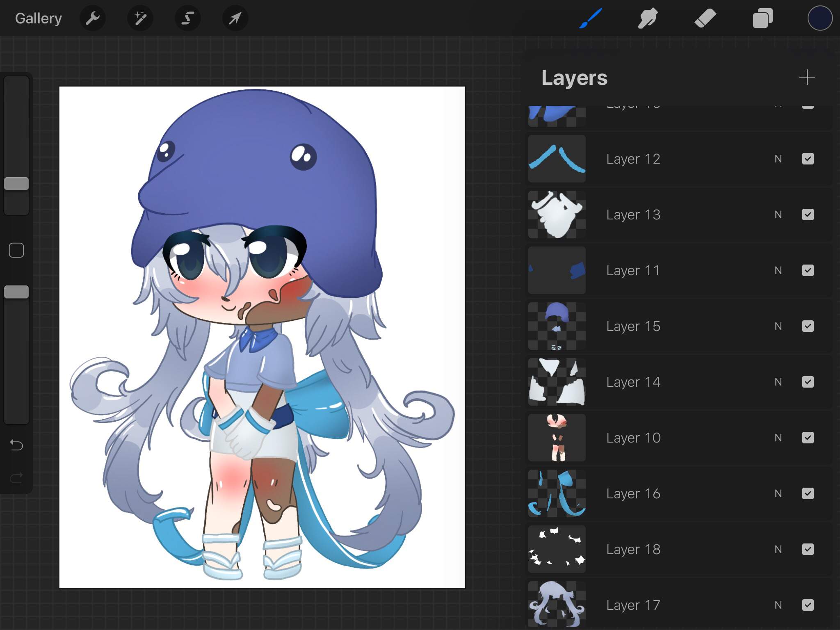Click the 'Layer 17' name text
Viewport: 840px width, 630px height.
click(633, 605)
